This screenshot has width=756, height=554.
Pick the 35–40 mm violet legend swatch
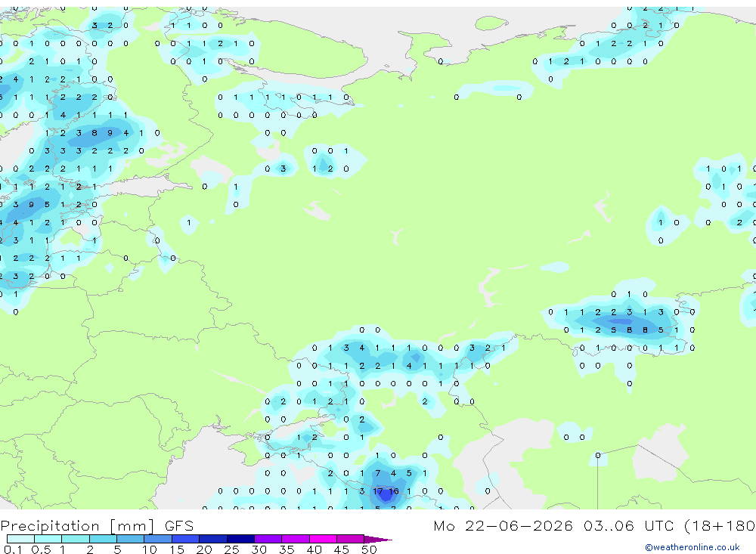(x=296, y=539)
